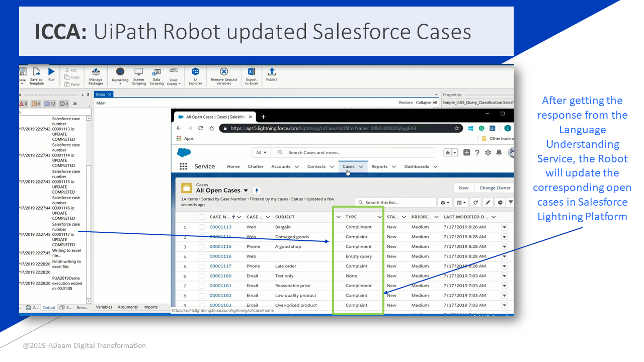Open case 00001117 link
The width and height of the screenshot is (644, 362).
[x=220, y=266]
